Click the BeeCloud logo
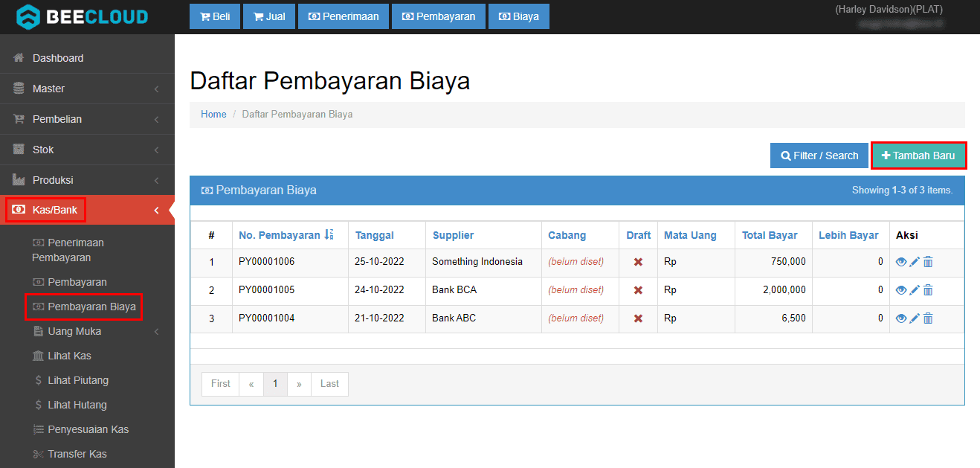The height and width of the screenshot is (468, 980). tap(83, 16)
